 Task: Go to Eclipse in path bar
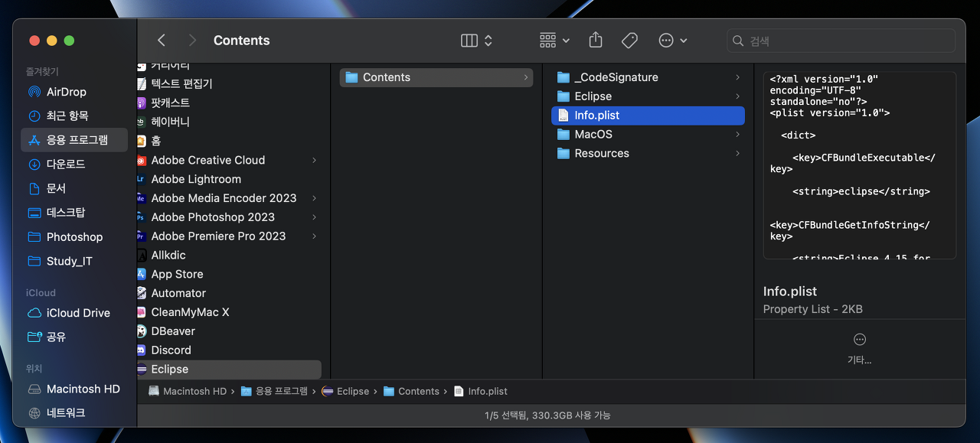click(x=345, y=391)
